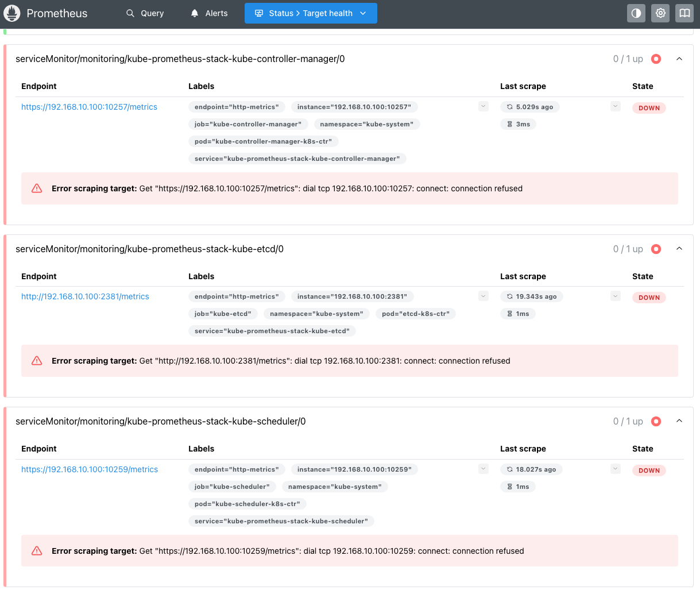Click the endpoint="http-metrics" label in scheduler row
This screenshot has width=700, height=594.
[237, 469]
